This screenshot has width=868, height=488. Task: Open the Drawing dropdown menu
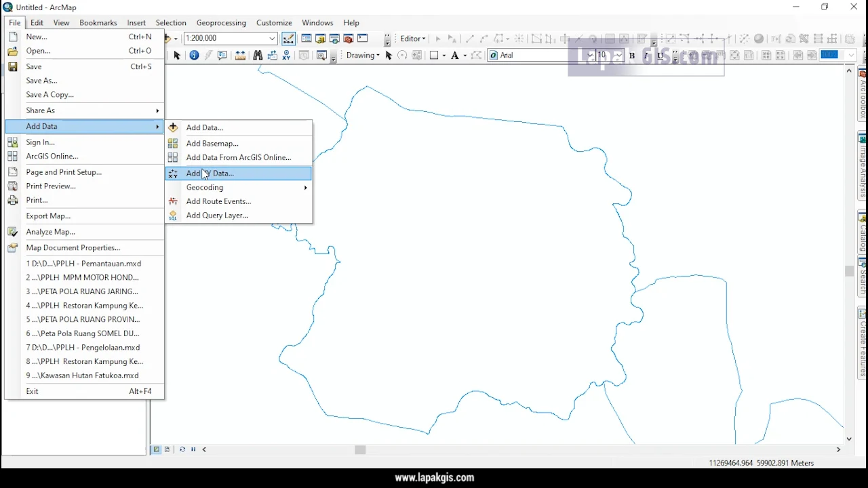pos(363,56)
